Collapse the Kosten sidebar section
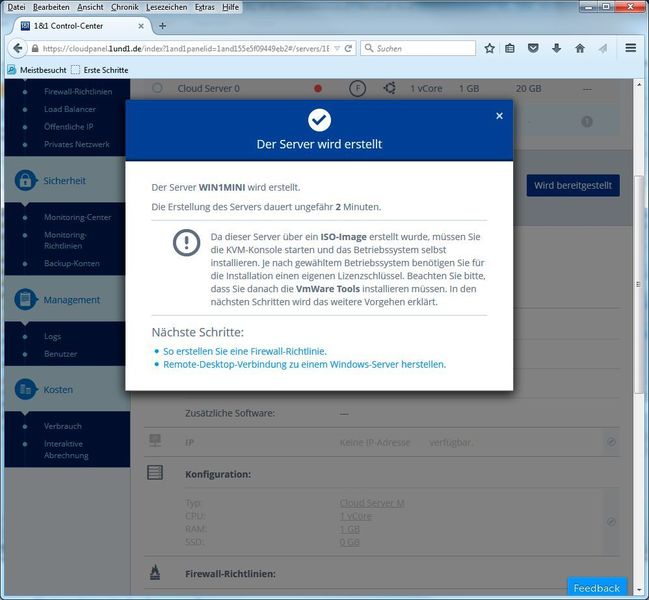 58,389
